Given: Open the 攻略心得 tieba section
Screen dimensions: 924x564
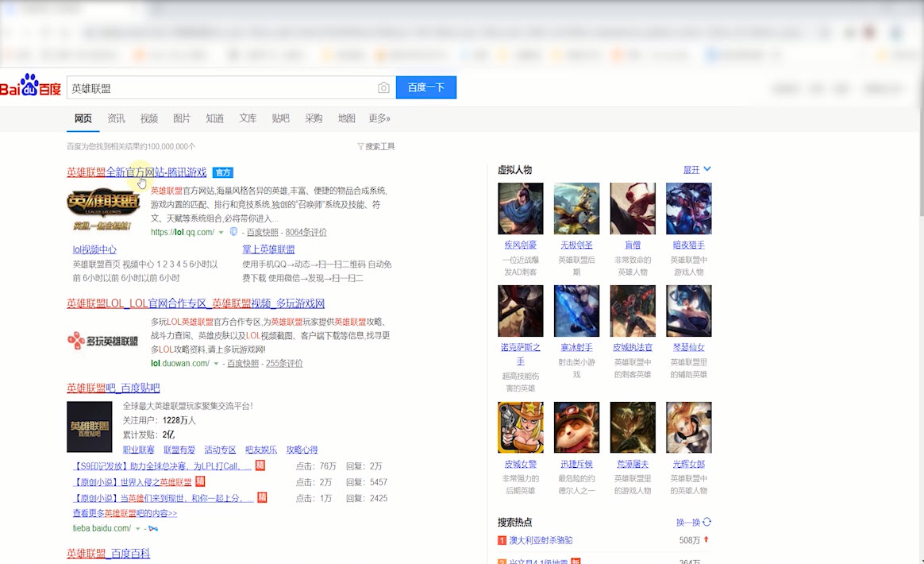Looking at the screenshot, I should coord(302,450).
